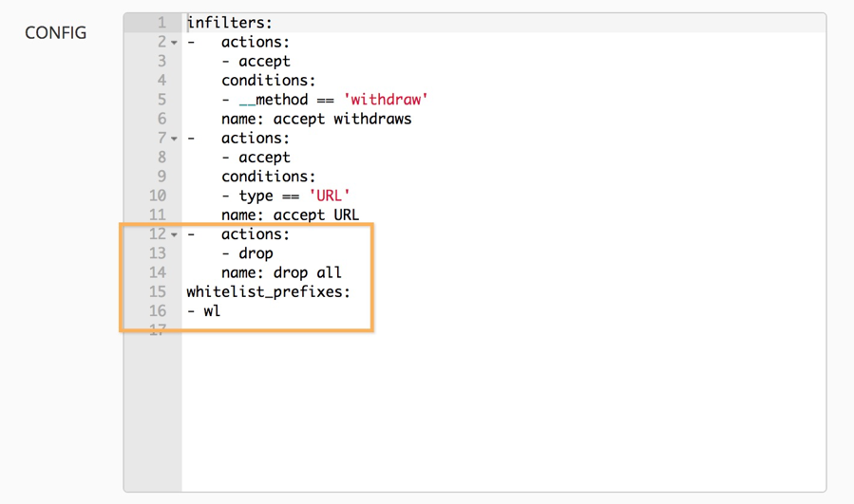Screen dimensions: 854x504
Task: Click the 'conditions:' text on line 4
Action: [269, 81]
